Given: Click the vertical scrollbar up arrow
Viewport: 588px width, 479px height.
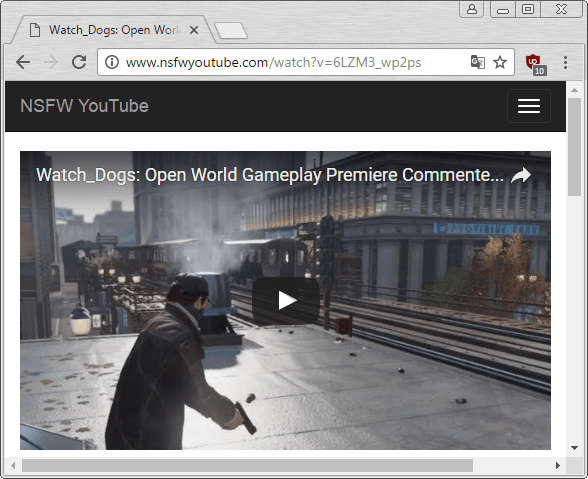Looking at the screenshot, I should click(x=574, y=90).
